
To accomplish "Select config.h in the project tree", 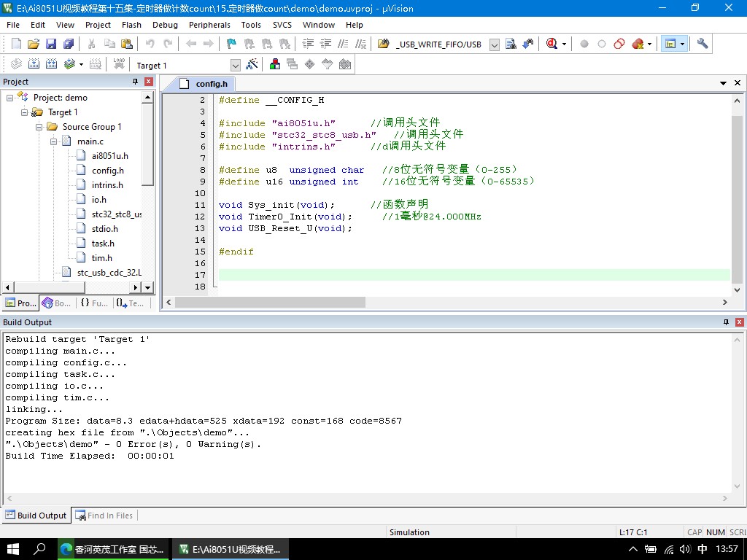I will pyautogui.click(x=108, y=171).
